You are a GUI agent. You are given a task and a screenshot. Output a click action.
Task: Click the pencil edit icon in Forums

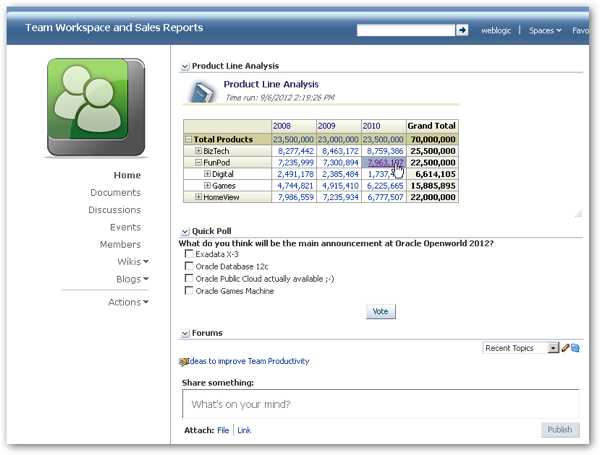(565, 348)
